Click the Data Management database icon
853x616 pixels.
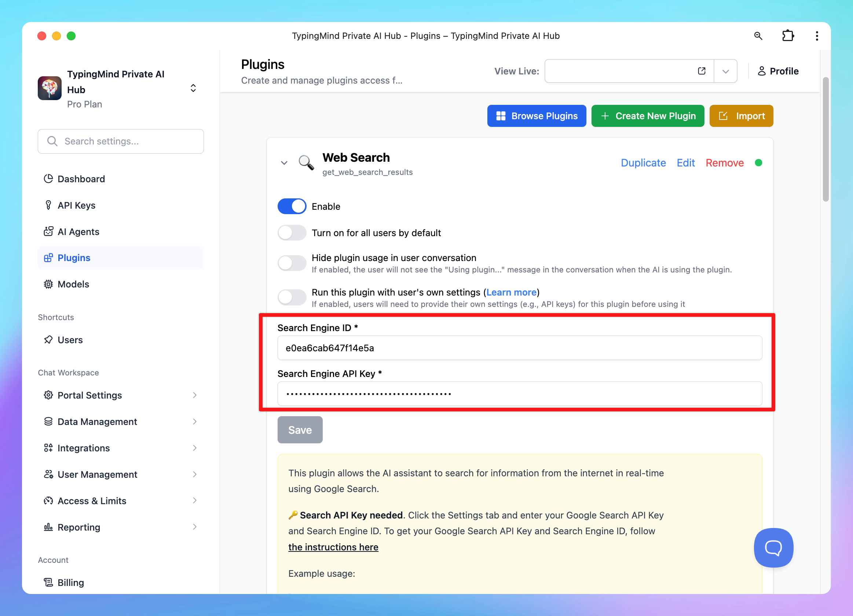click(48, 422)
